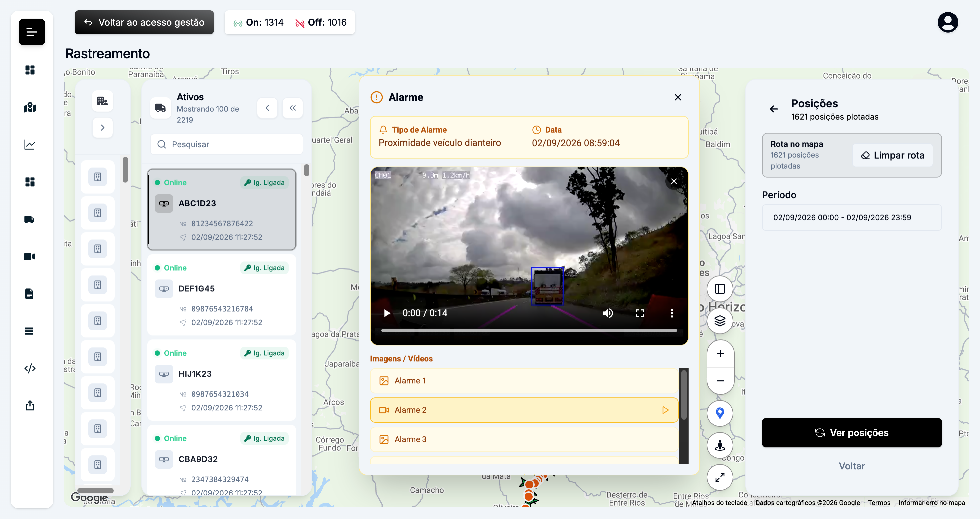Screen dimensions: 980x519
Task: Open the main menu hamburger button
Action: 32,32
